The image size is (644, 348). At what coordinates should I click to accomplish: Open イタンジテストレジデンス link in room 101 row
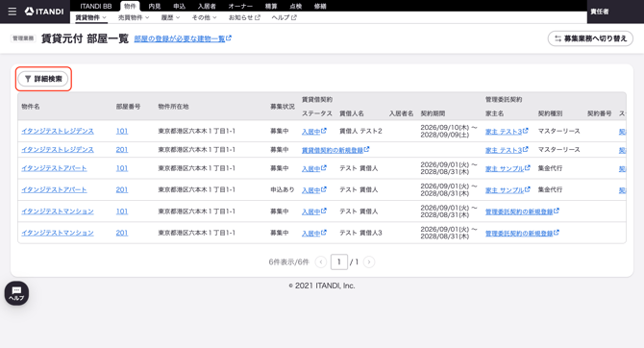coord(58,131)
